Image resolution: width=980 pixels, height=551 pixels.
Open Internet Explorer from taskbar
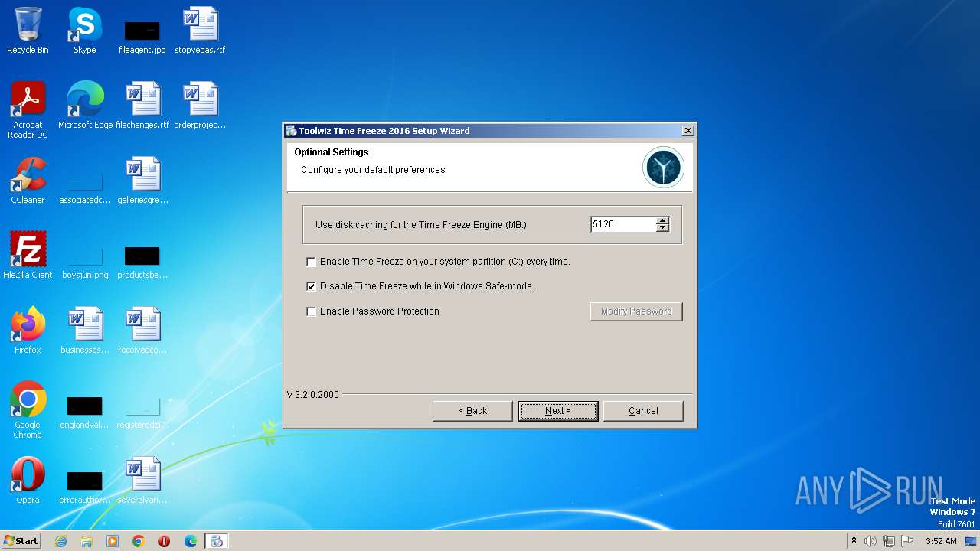point(60,541)
